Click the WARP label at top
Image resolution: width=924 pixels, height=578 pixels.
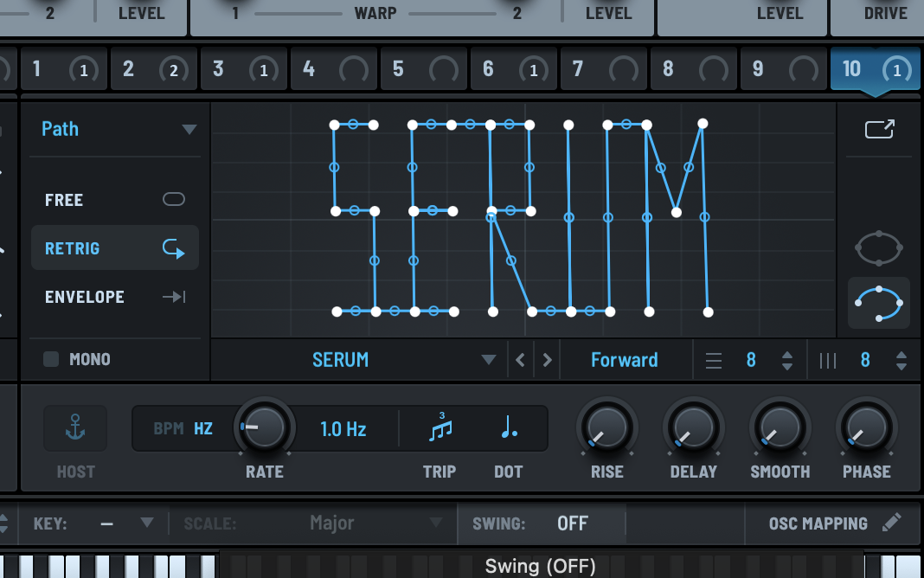(x=375, y=13)
